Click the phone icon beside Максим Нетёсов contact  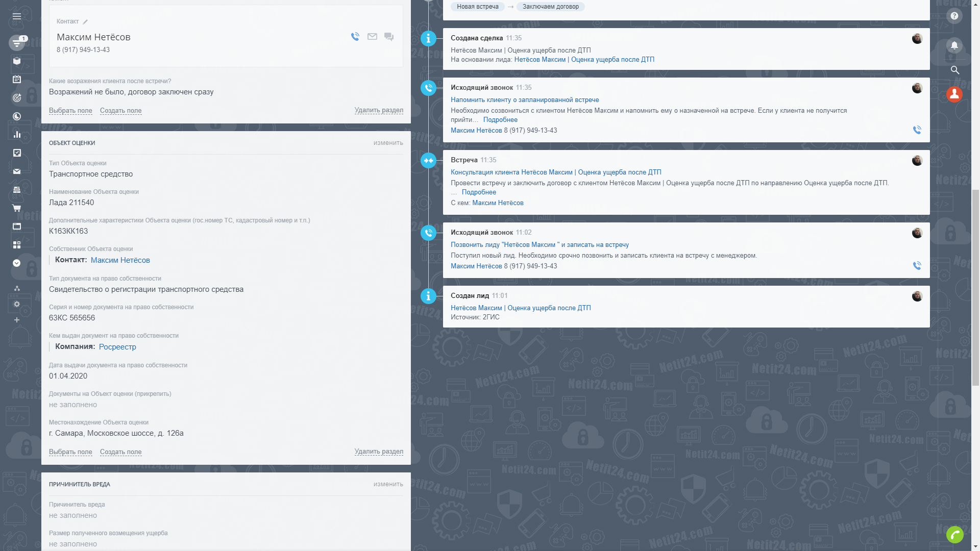coord(355,37)
